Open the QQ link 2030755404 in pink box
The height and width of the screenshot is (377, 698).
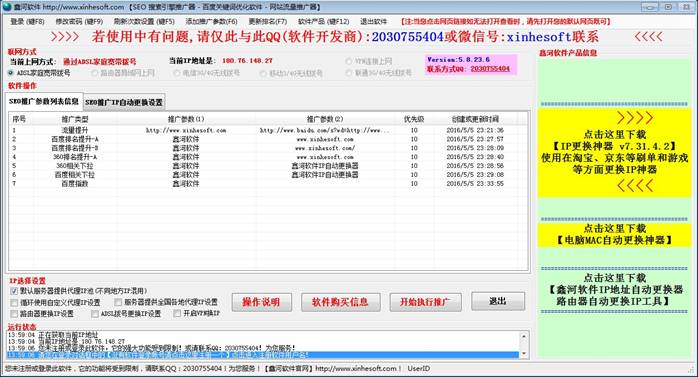[x=490, y=69]
